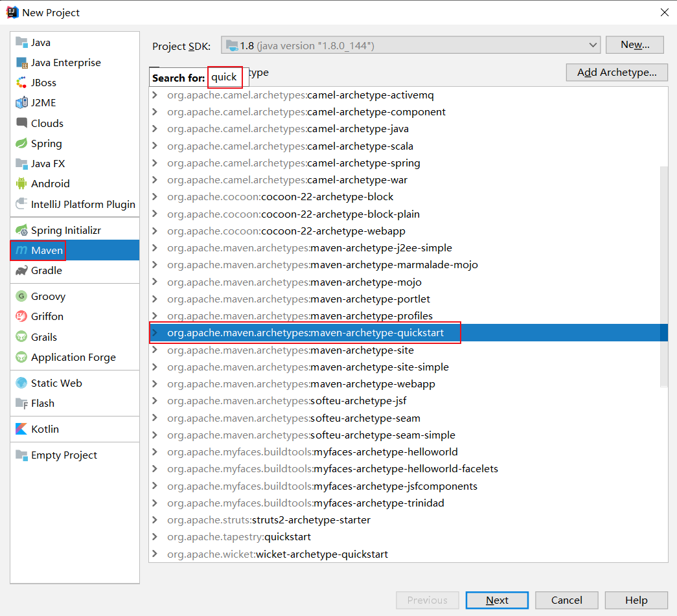Viewport: 677px width, 616px height.
Task: Click the Previous button
Action: coord(427,600)
